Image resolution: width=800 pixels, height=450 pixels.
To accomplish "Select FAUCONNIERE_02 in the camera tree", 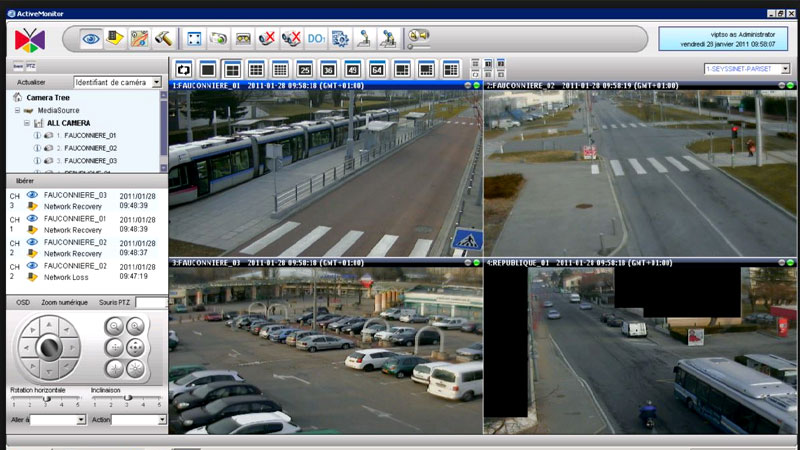I will 90,147.
